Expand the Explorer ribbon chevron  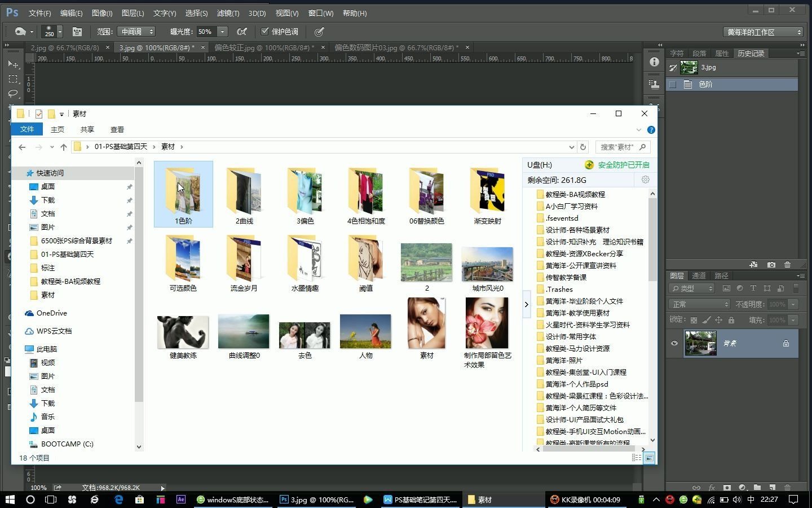pyautogui.click(x=639, y=130)
